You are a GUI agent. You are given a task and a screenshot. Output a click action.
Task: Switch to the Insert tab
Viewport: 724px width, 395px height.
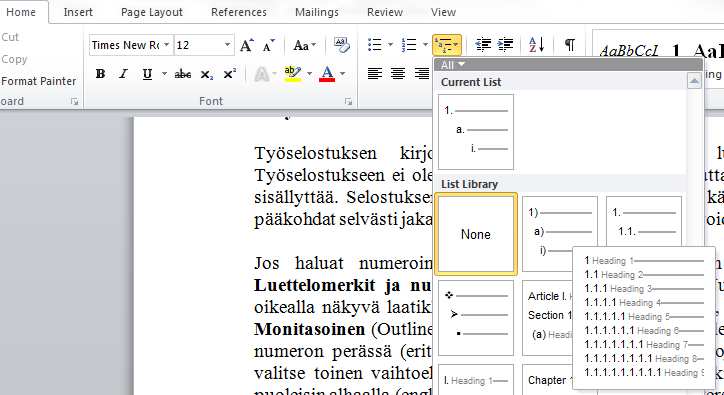click(x=78, y=12)
